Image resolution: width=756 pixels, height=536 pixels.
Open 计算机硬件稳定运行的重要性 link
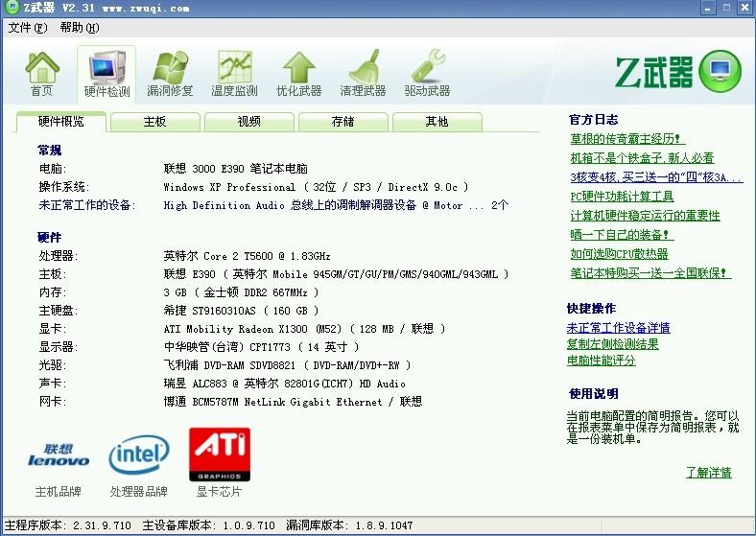pos(645,216)
